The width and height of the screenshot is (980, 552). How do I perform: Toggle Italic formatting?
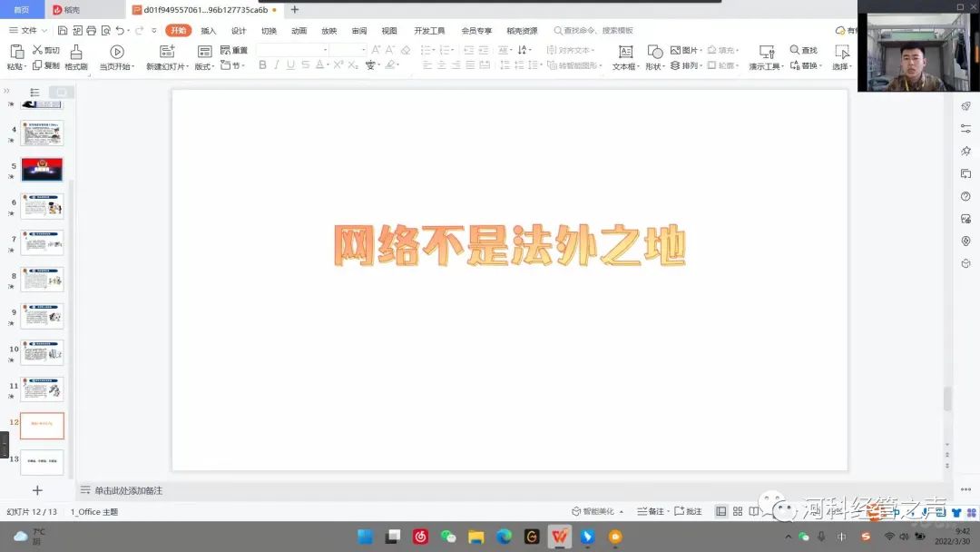point(276,65)
